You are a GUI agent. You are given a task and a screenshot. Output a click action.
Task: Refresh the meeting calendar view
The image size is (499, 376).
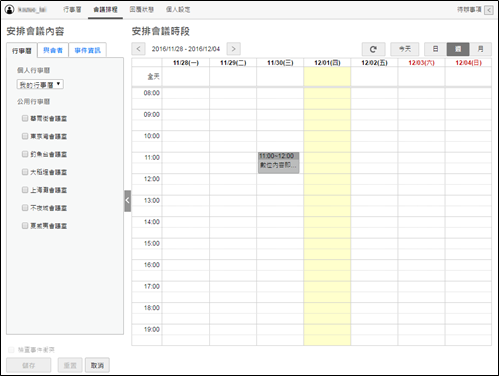(373, 49)
